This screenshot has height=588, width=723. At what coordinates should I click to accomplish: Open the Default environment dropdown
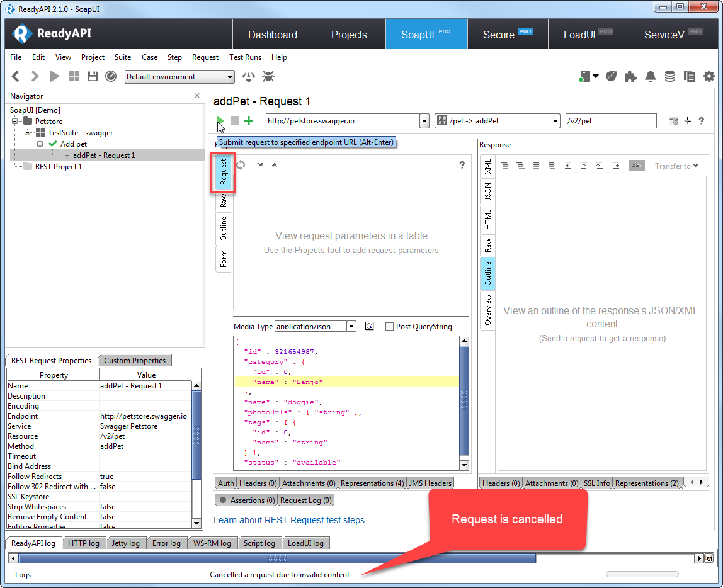tap(179, 77)
